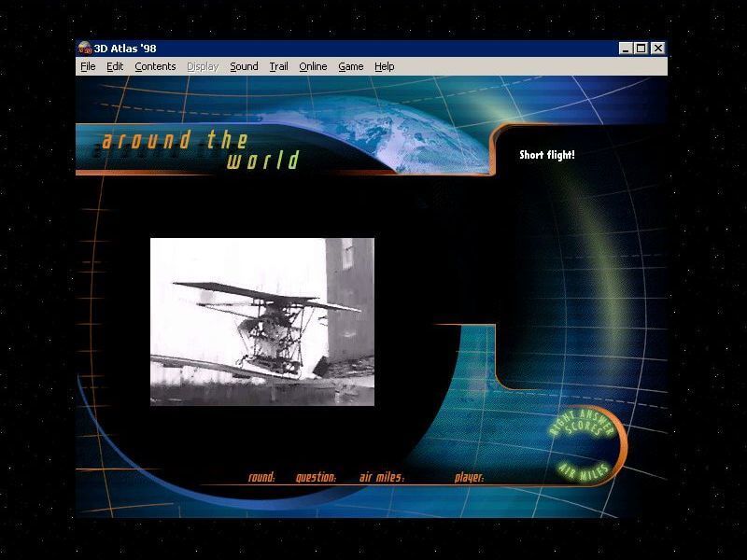Open the Sound menu
Viewport: 747px width, 560px height.
pyautogui.click(x=244, y=66)
